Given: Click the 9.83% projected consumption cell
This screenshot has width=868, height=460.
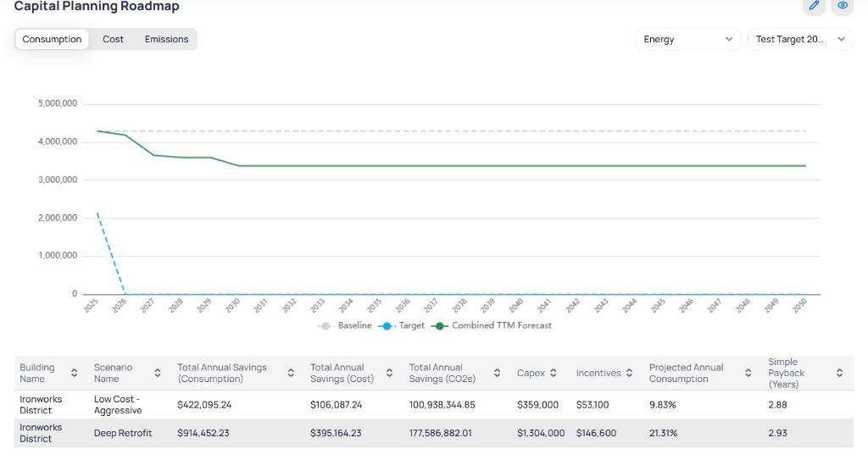Looking at the screenshot, I should (663, 405).
